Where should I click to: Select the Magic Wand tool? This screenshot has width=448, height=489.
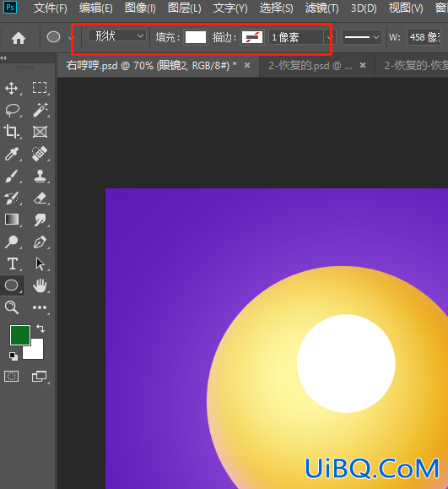click(40, 110)
